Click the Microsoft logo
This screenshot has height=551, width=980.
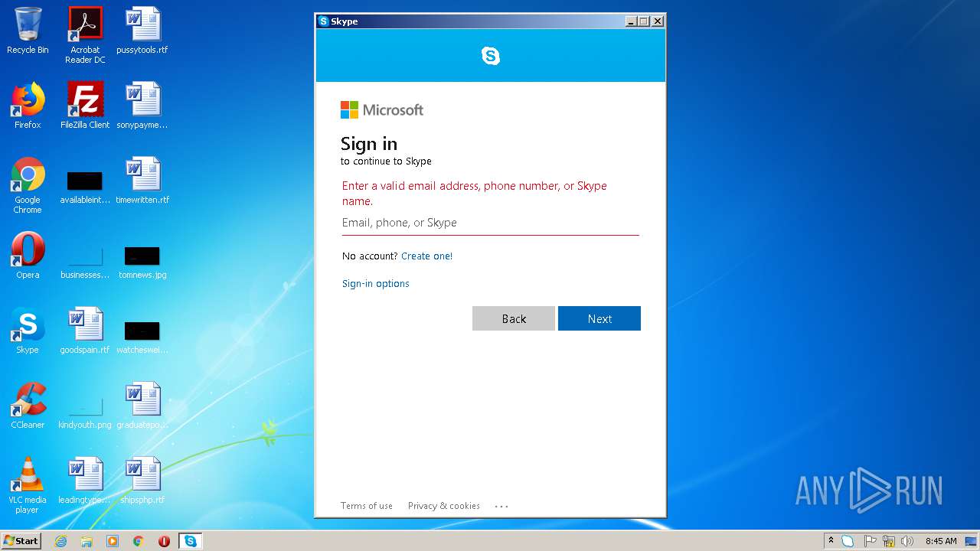tap(382, 110)
